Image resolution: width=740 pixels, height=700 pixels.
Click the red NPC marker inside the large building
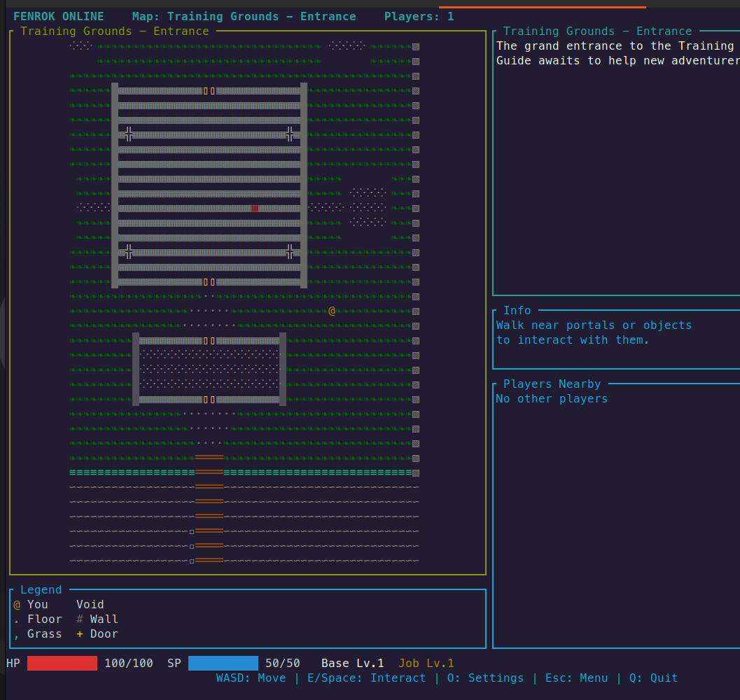click(x=255, y=209)
